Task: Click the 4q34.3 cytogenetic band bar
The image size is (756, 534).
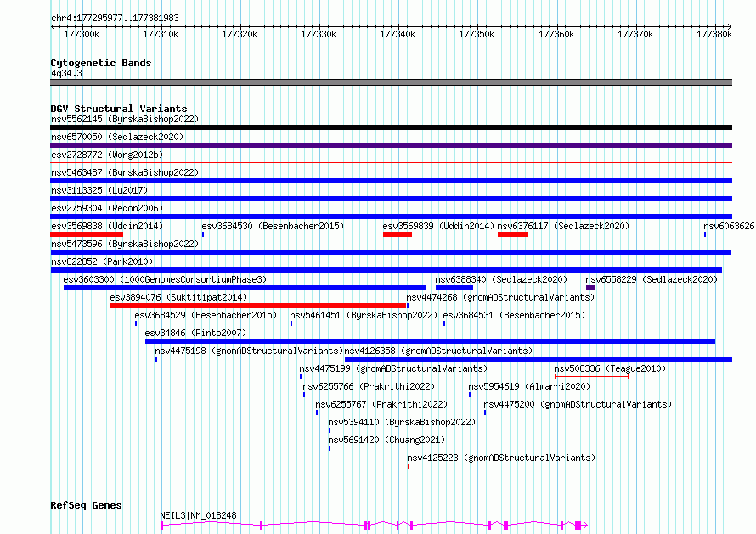Action: [391, 82]
